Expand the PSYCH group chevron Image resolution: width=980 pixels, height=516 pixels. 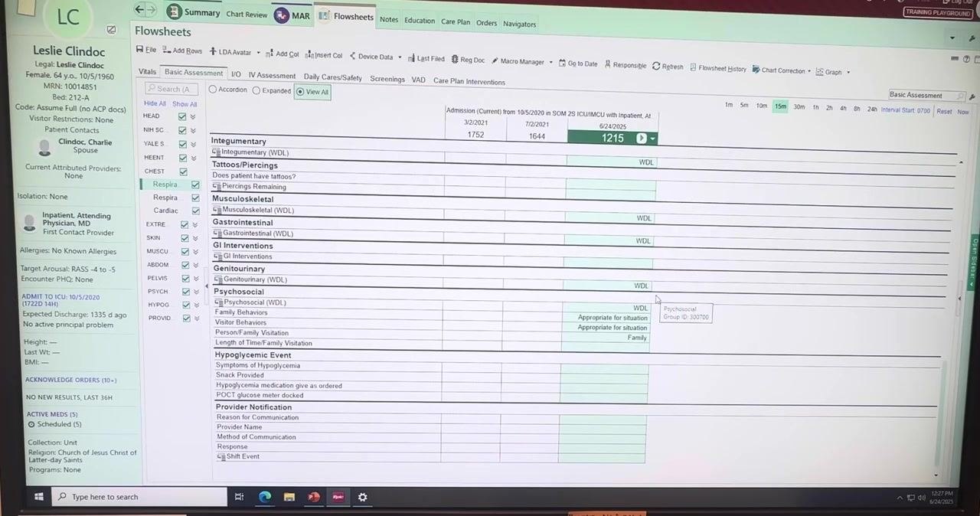tap(195, 292)
